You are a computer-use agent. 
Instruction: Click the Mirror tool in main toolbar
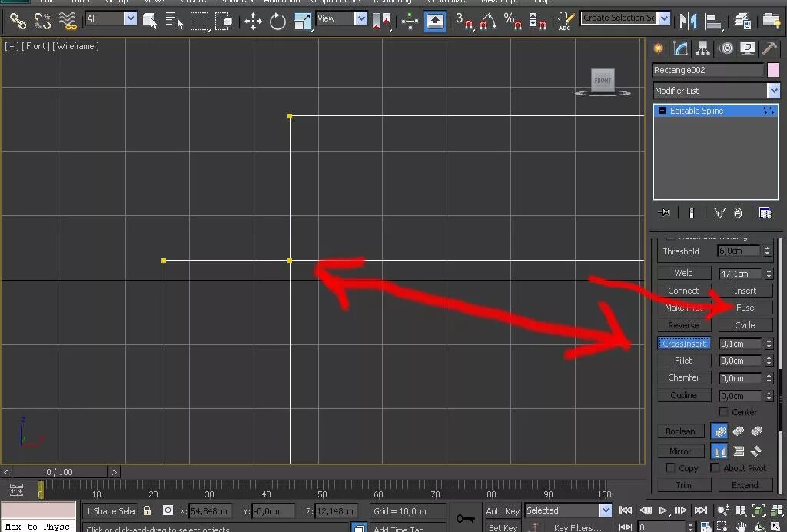point(688,21)
